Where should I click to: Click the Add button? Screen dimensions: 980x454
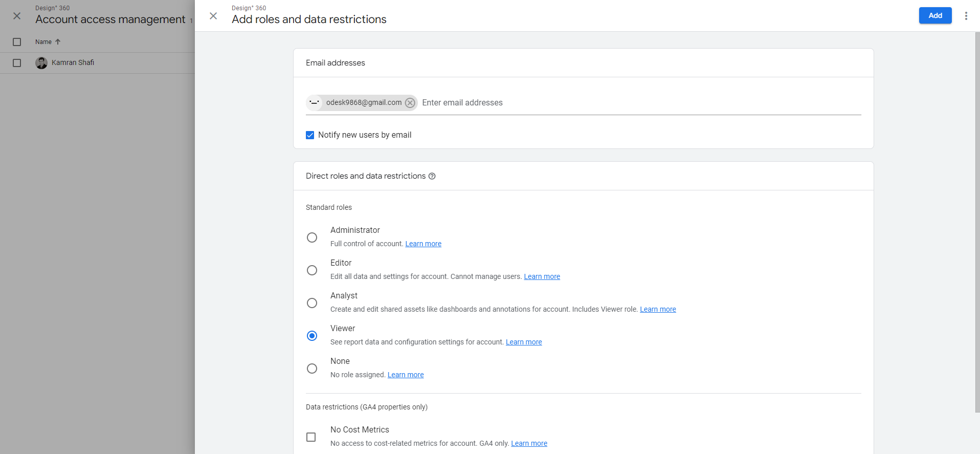point(935,15)
